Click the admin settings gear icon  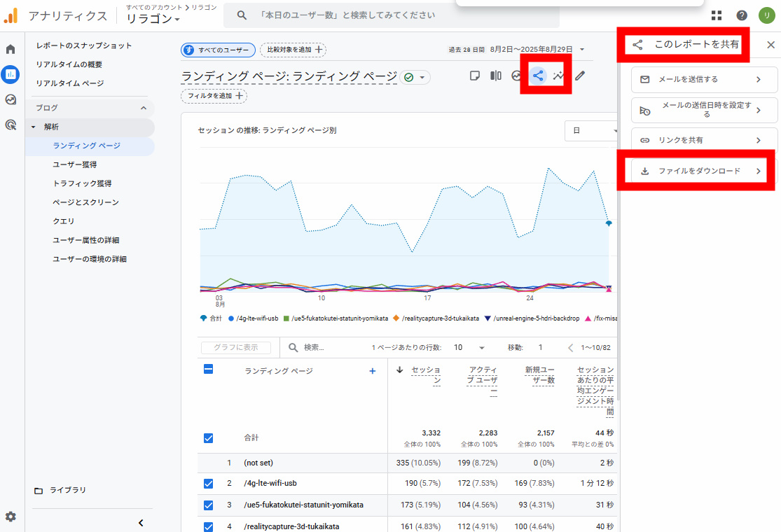coord(11,517)
